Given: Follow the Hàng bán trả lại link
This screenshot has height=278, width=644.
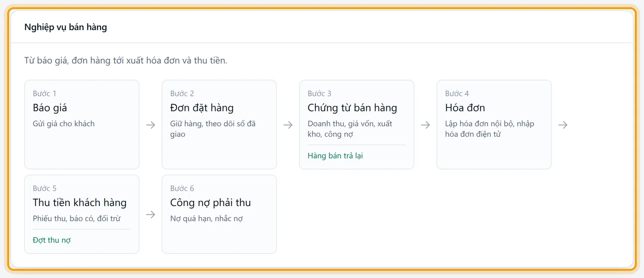Looking at the screenshot, I should point(335,156).
